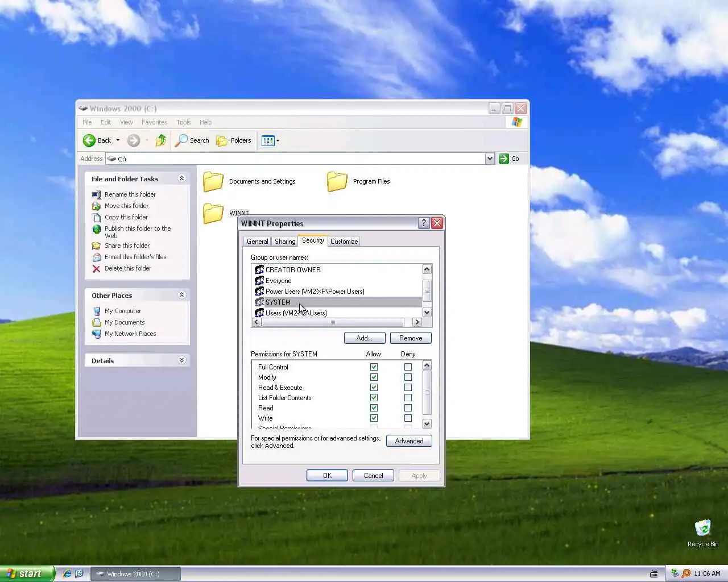Confirm with the OK button

point(327,476)
